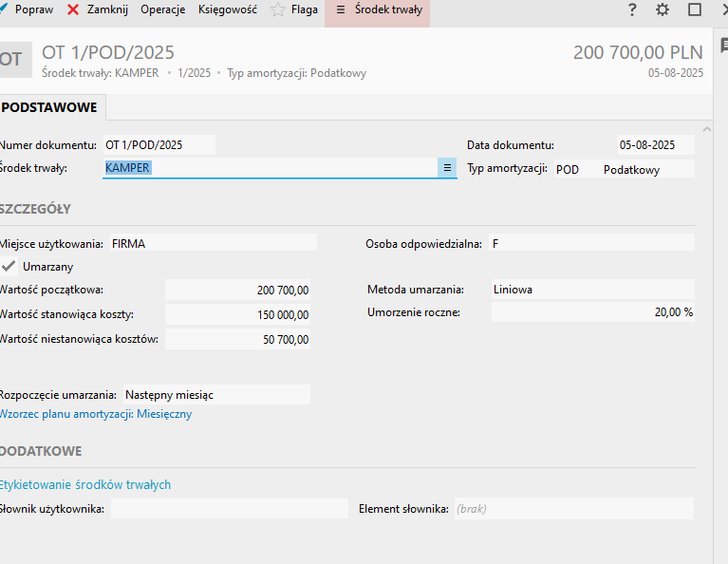
Task: Open the Środek trwały toolbar menu
Action: (378, 9)
